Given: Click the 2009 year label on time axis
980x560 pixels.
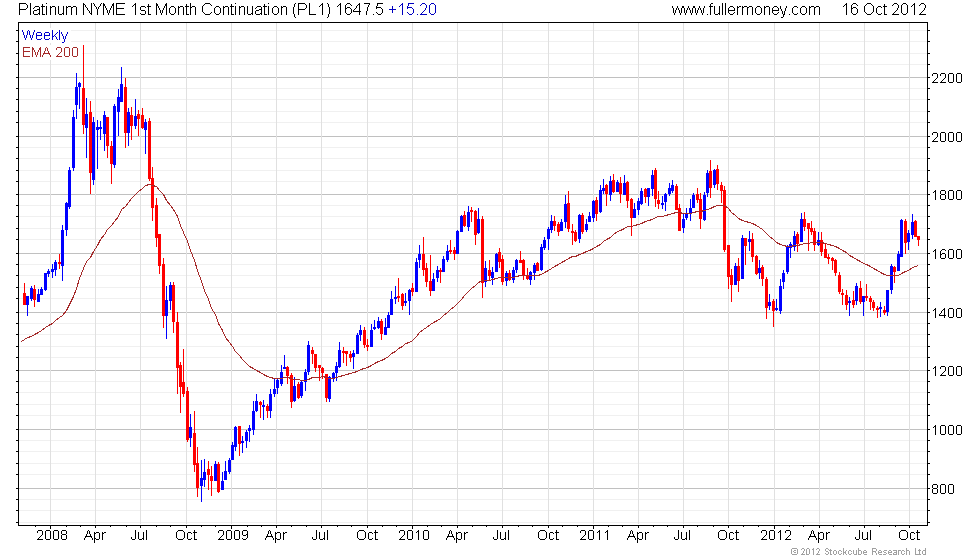Looking at the screenshot, I should 232,536.
